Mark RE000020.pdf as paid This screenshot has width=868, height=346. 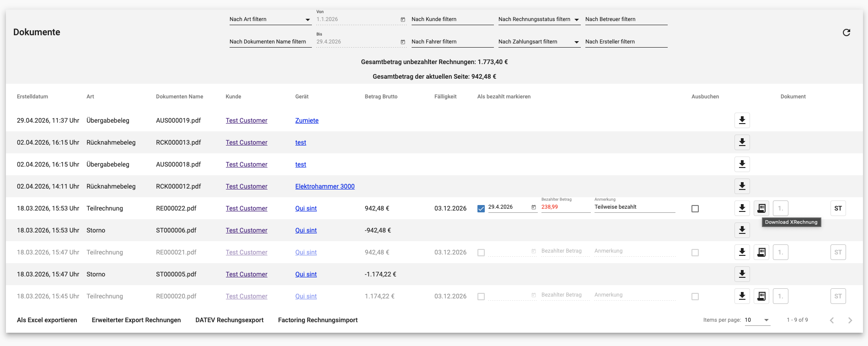tap(481, 297)
